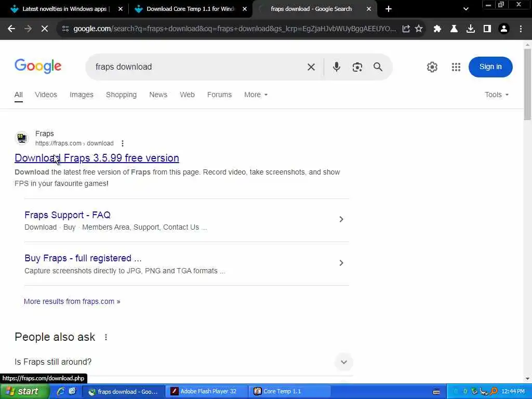Screen dimensions: 532x399
Task: Open Buy Fraps sitelink chevron
Action: [x=341, y=263]
